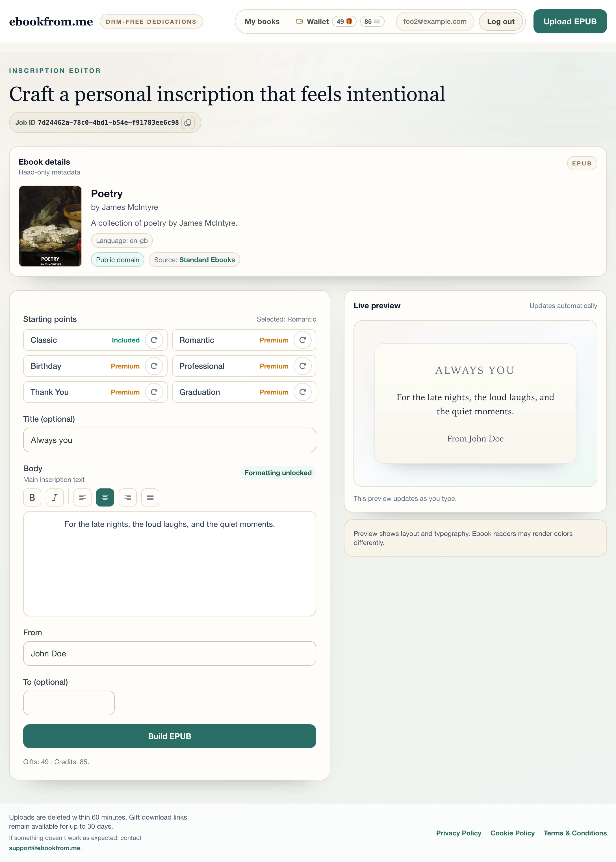Image resolution: width=616 pixels, height=862 pixels.
Task: Toggle italic formatting in body toolbar
Action: click(x=55, y=497)
